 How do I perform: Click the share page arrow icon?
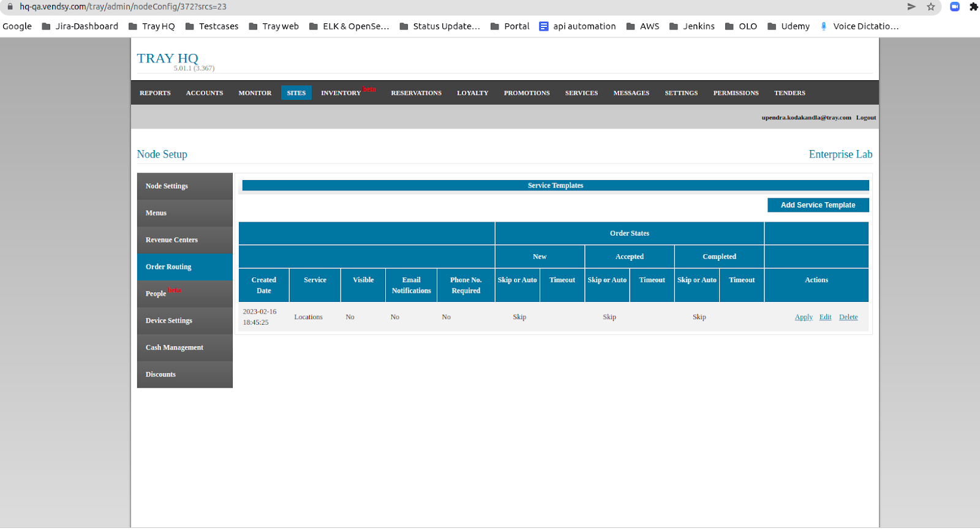(911, 7)
